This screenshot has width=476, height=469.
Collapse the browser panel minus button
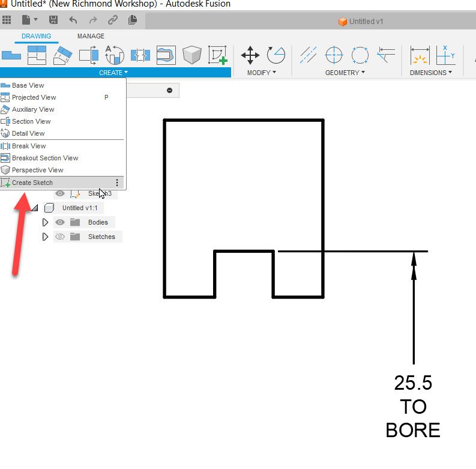(x=169, y=90)
